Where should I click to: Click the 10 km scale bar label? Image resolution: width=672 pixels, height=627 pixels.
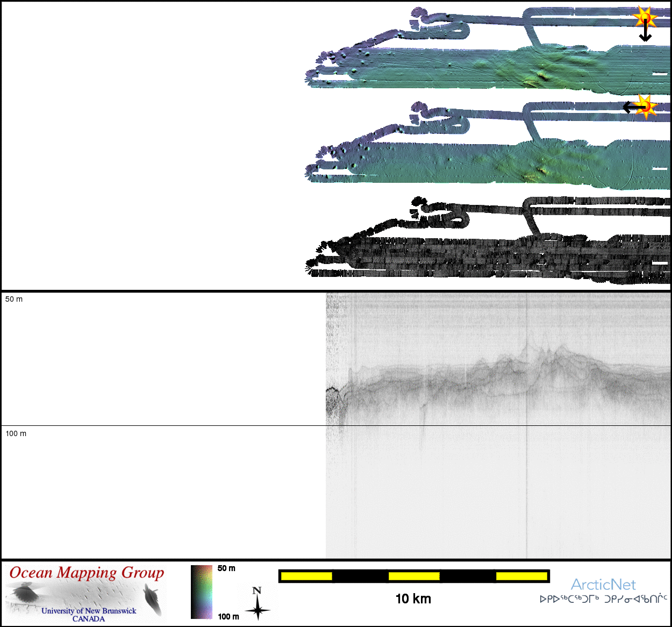pos(413,598)
